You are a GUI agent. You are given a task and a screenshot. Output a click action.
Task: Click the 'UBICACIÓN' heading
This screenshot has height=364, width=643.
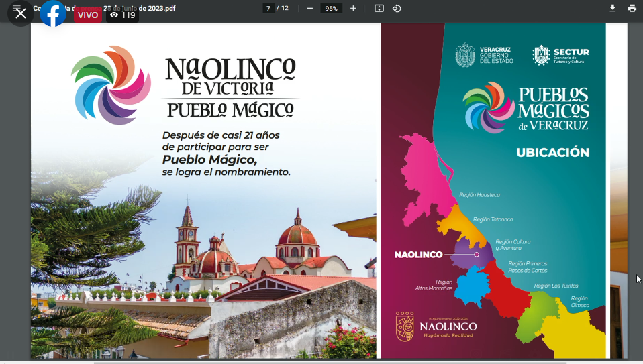(553, 152)
